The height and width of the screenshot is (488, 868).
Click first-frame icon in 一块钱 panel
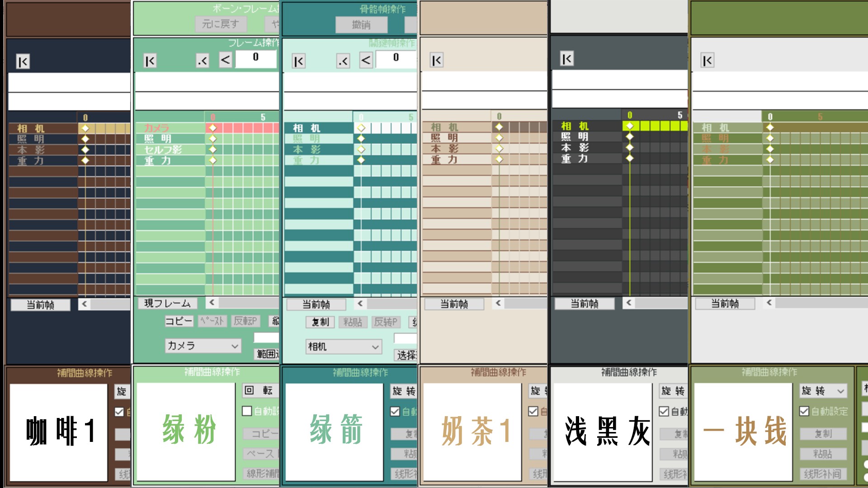click(x=707, y=61)
